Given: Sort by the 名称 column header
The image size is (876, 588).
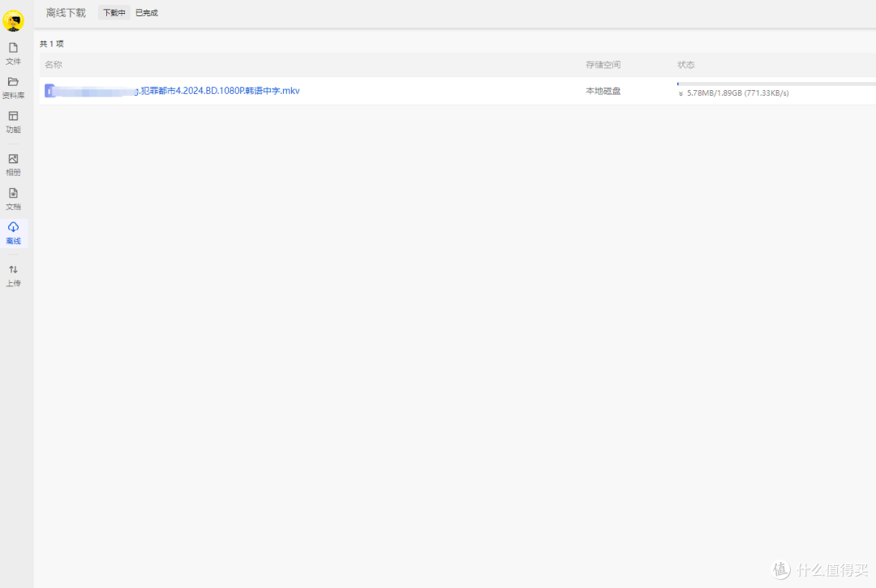Looking at the screenshot, I should point(54,65).
